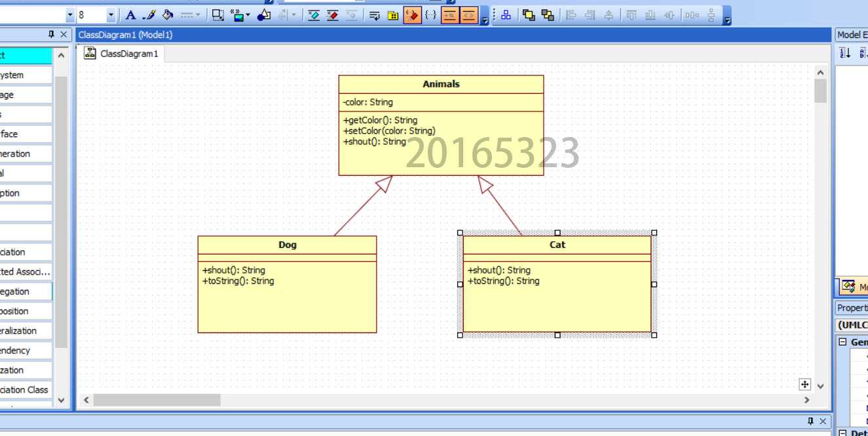Toggle the second highlighted compartment visibility icon
868x436 pixels.
pyautogui.click(x=468, y=15)
